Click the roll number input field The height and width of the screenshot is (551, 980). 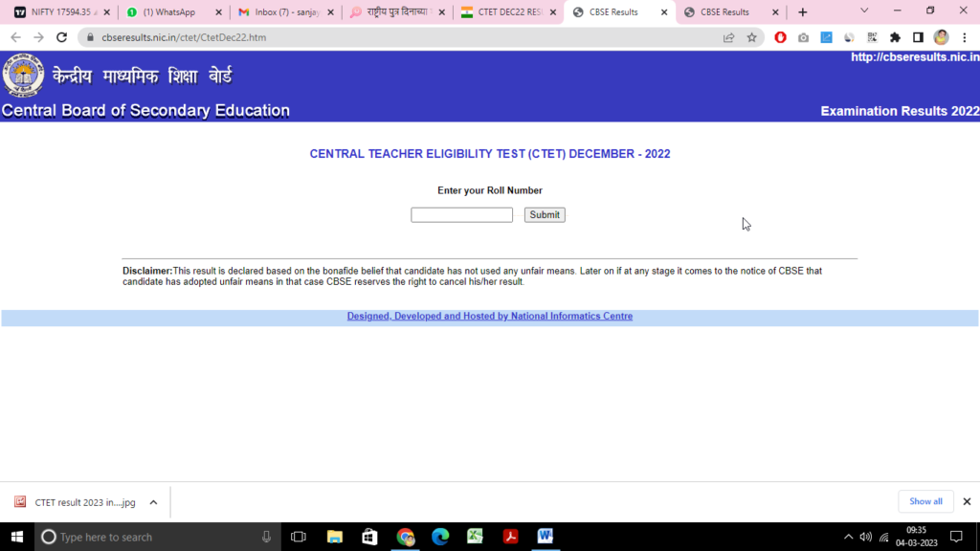[461, 214]
